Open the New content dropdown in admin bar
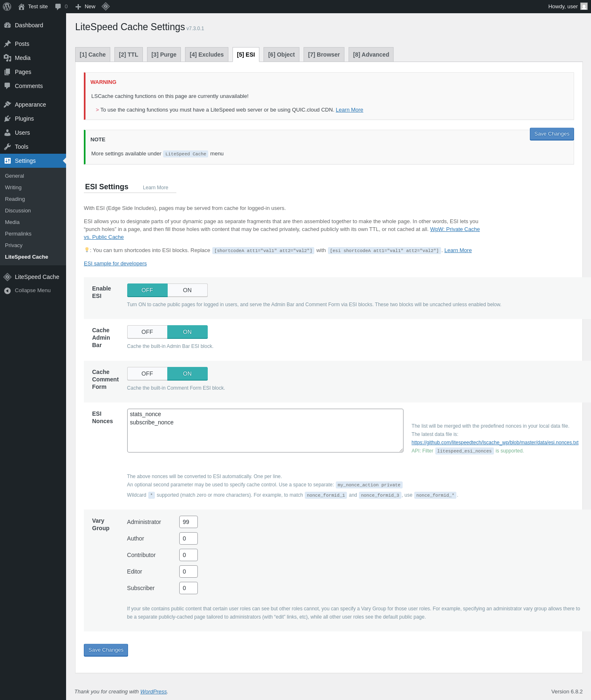The height and width of the screenshot is (700, 591). (x=85, y=7)
